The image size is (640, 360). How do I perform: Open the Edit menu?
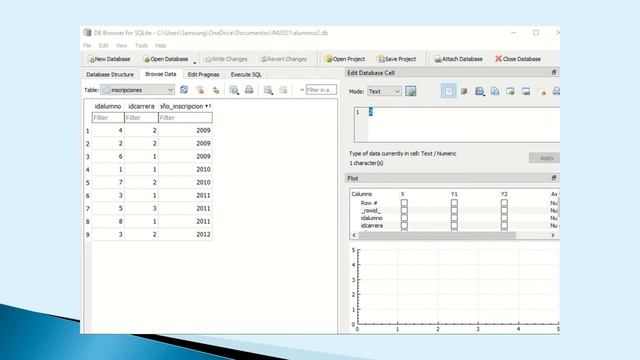104,45
